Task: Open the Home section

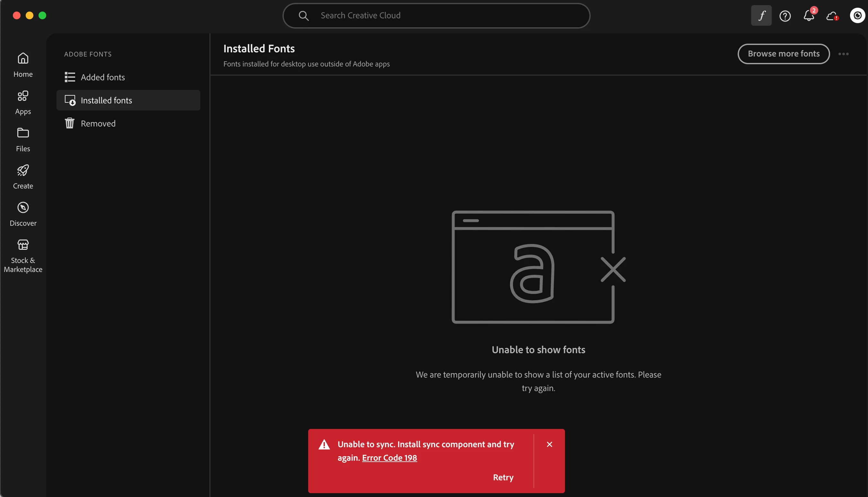Action: pos(23,65)
